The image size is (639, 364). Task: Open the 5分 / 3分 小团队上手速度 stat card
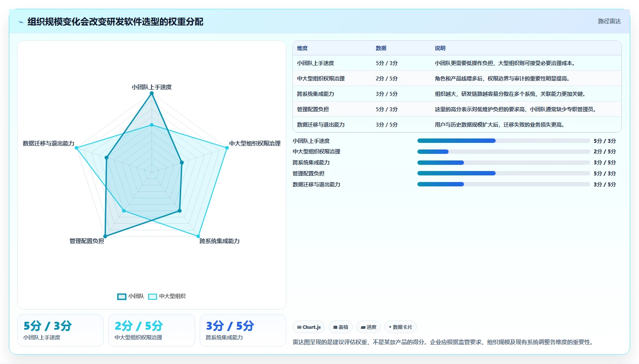[60, 330]
